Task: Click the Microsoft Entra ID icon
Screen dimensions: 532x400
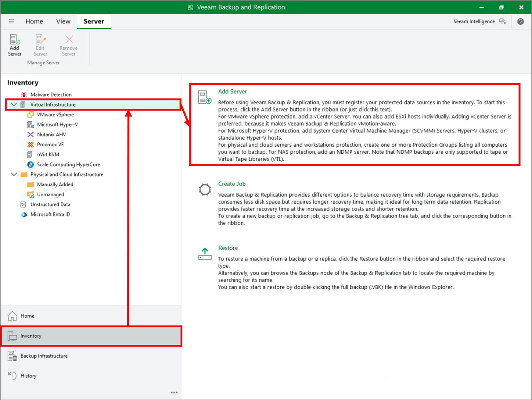Action: pos(24,214)
